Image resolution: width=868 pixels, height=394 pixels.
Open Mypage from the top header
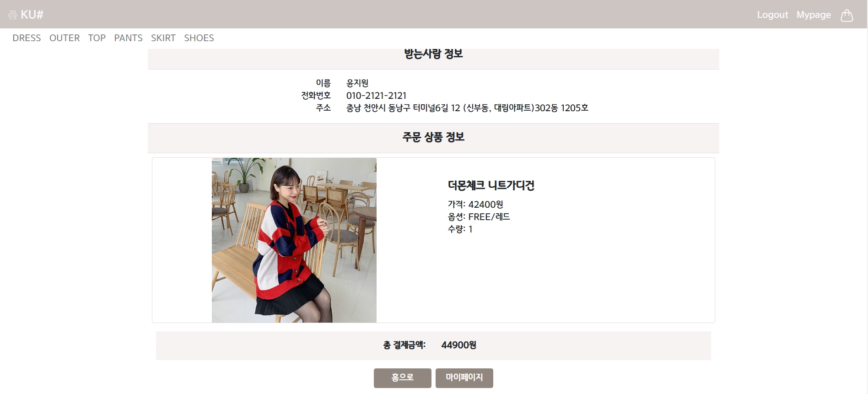[814, 15]
